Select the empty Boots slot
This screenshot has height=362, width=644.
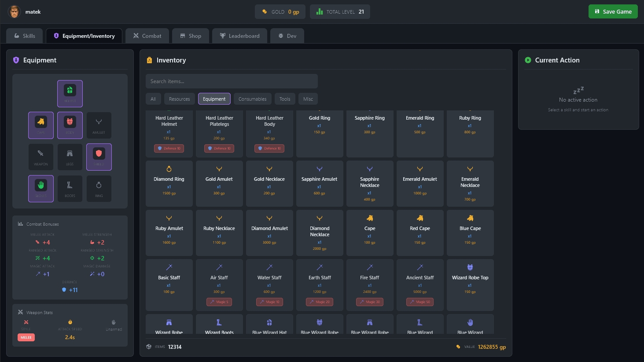coord(70,188)
